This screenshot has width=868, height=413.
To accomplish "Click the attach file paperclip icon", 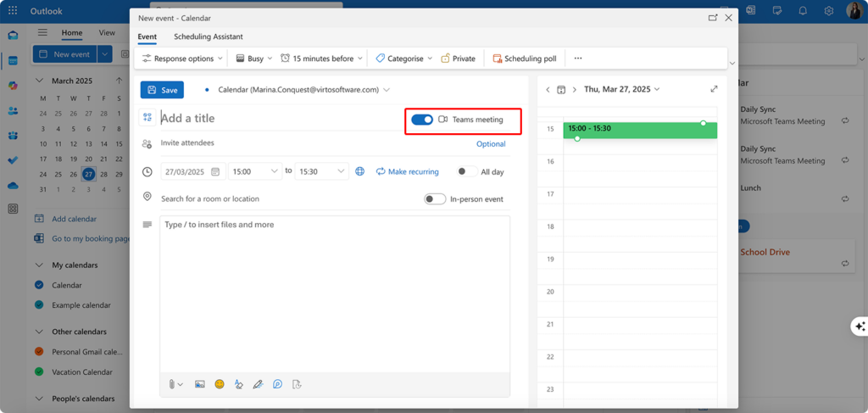I will point(172,384).
